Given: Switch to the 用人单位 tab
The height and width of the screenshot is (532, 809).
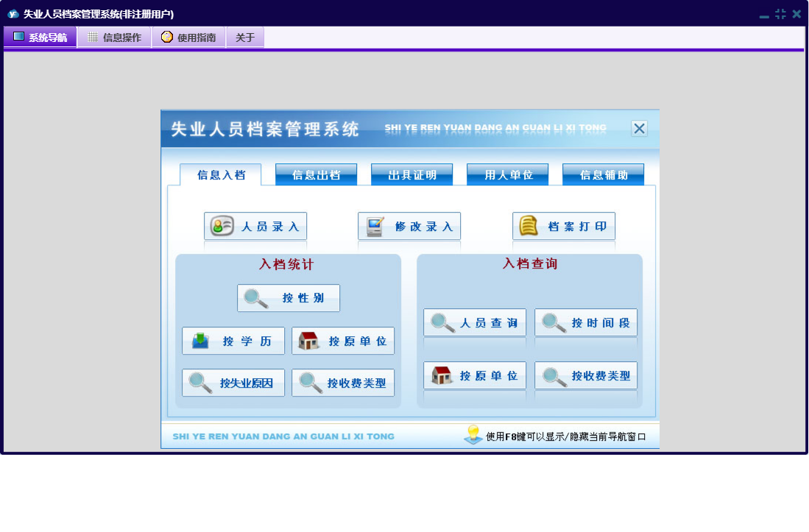Looking at the screenshot, I should click(x=508, y=174).
